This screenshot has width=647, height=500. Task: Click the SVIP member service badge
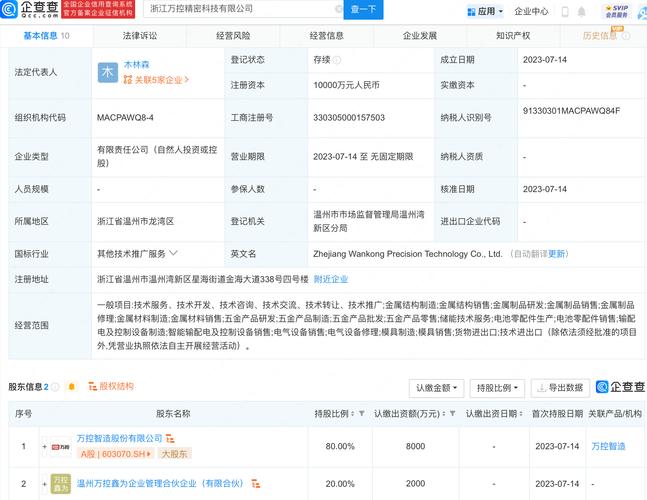click(x=616, y=11)
